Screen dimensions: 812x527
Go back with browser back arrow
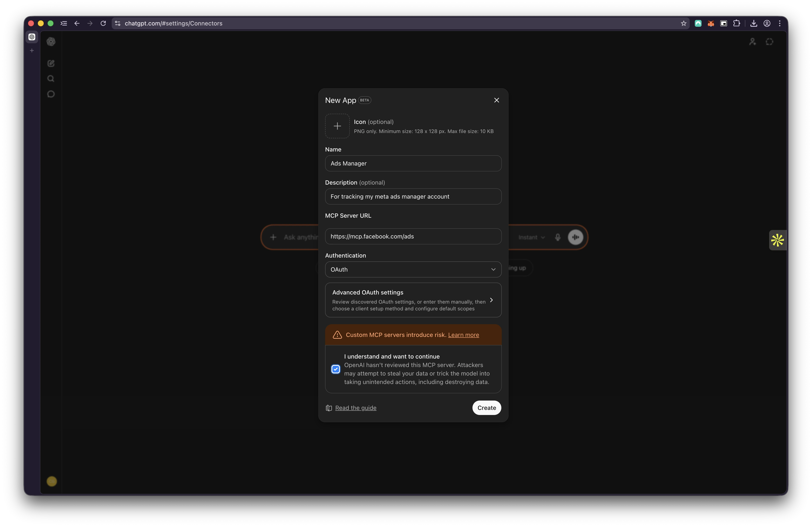(x=77, y=23)
